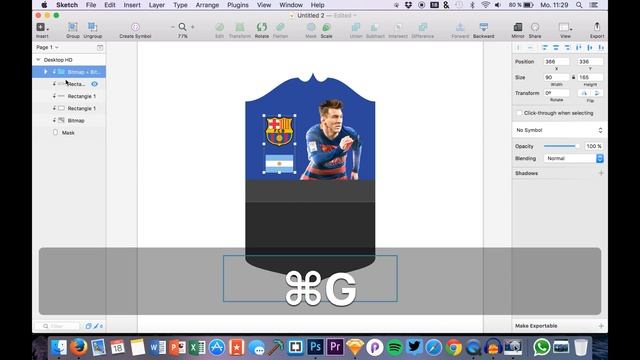Click the Edit toolbar icon

(x=220, y=27)
